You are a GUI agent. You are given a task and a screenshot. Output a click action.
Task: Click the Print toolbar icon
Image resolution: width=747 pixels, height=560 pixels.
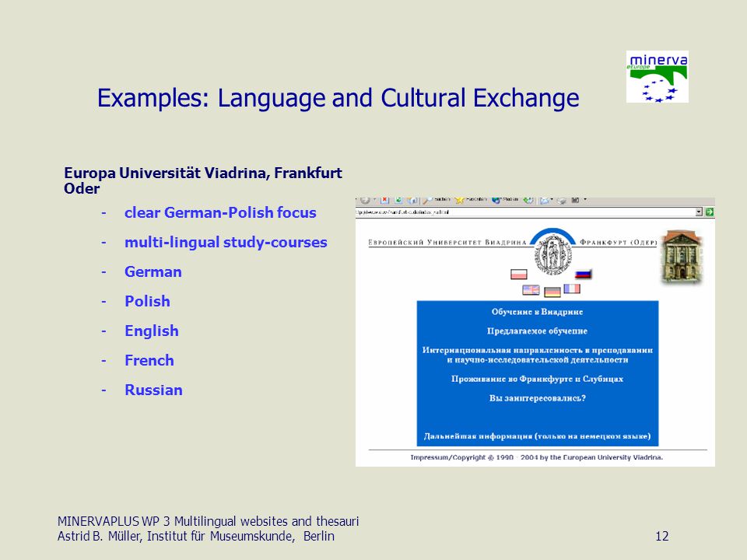(x=561, y=201)
